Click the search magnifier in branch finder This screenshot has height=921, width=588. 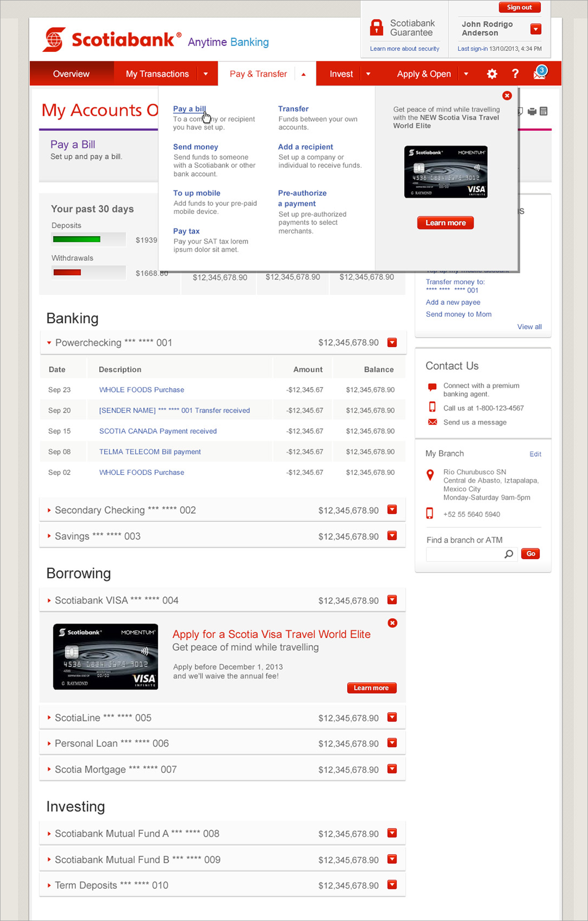click(508, 554)
